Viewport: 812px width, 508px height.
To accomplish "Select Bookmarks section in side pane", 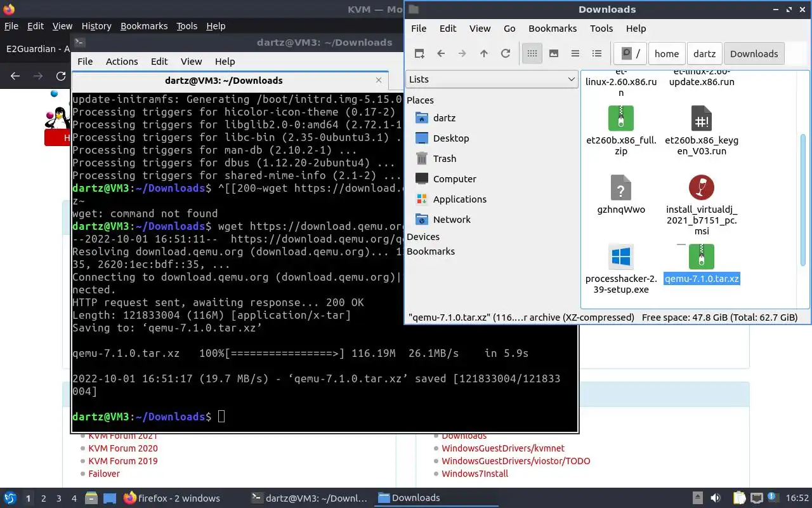I will [x=431, y=251].
